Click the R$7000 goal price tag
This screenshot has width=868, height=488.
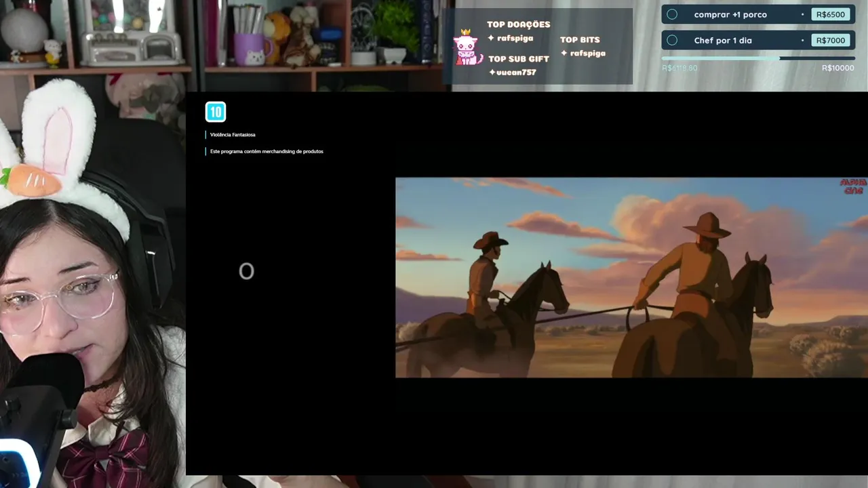tap(831, 40)
